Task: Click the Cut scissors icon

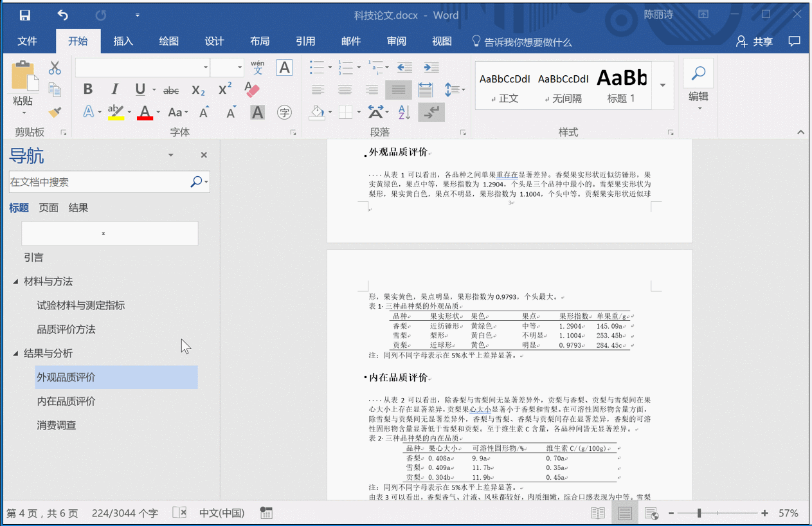Action: [55, 68]
